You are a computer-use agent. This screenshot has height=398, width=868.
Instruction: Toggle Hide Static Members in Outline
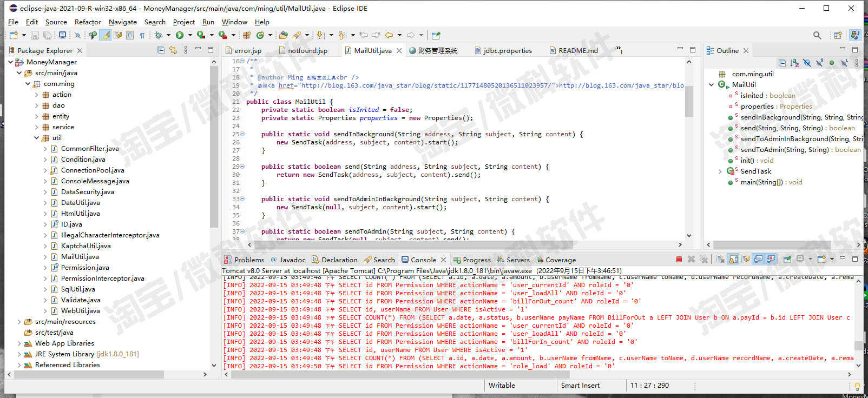click(819, 63)
